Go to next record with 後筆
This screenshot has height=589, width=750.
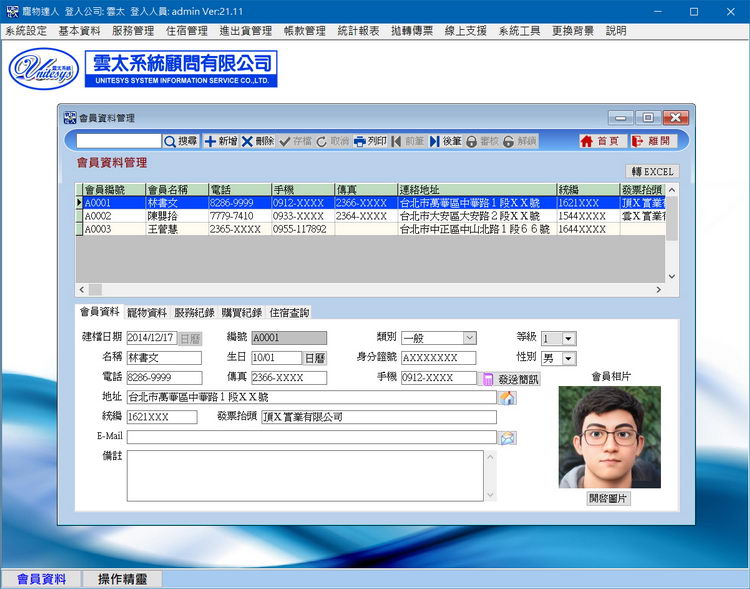tap(445, 142)
